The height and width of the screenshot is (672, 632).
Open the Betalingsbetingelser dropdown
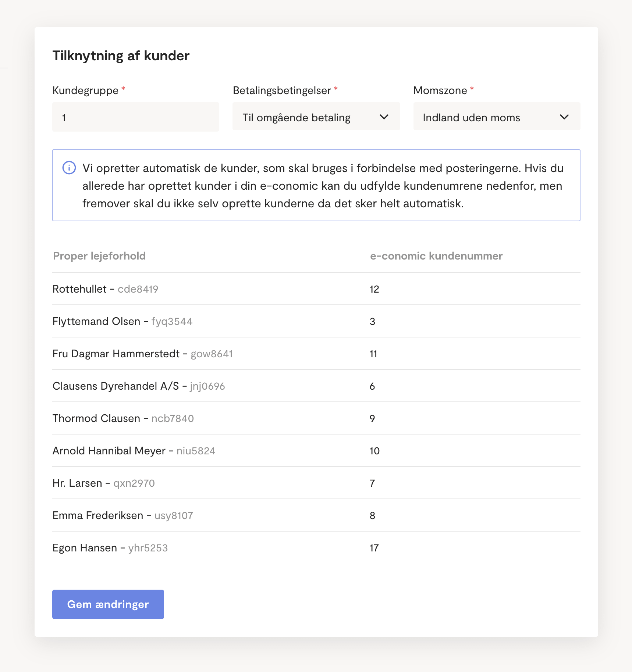(x=316, y=117)
